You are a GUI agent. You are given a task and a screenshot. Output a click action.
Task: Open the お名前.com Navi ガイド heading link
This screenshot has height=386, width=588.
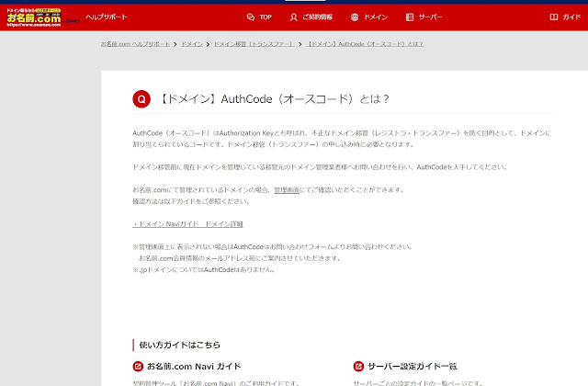[x=194, y=366]
